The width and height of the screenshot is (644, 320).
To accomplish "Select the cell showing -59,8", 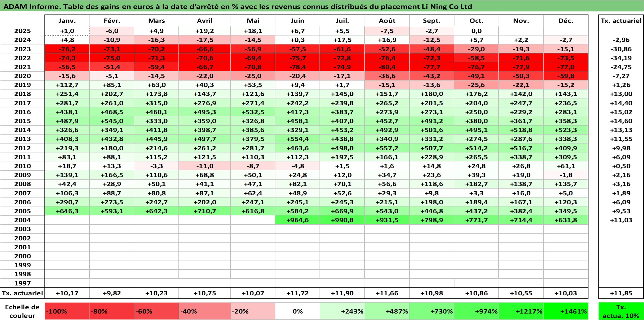I will (566, 76).
